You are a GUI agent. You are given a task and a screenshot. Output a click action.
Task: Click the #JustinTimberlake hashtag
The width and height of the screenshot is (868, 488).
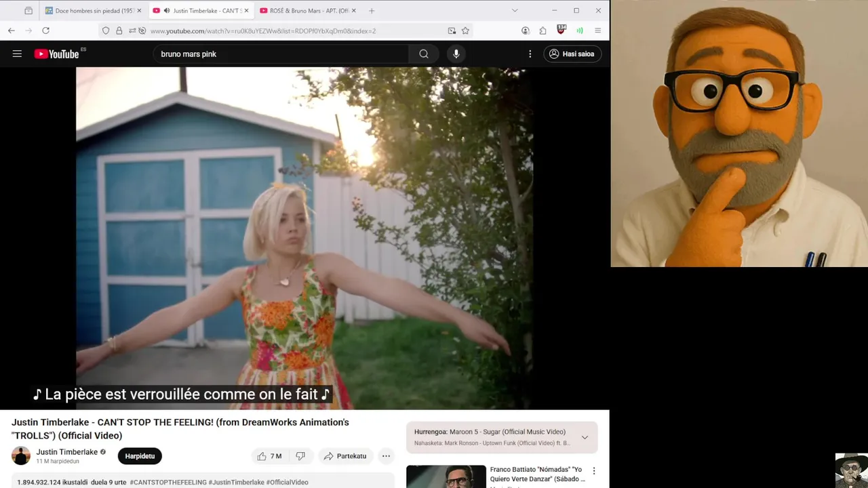click(x=237, y=483)
